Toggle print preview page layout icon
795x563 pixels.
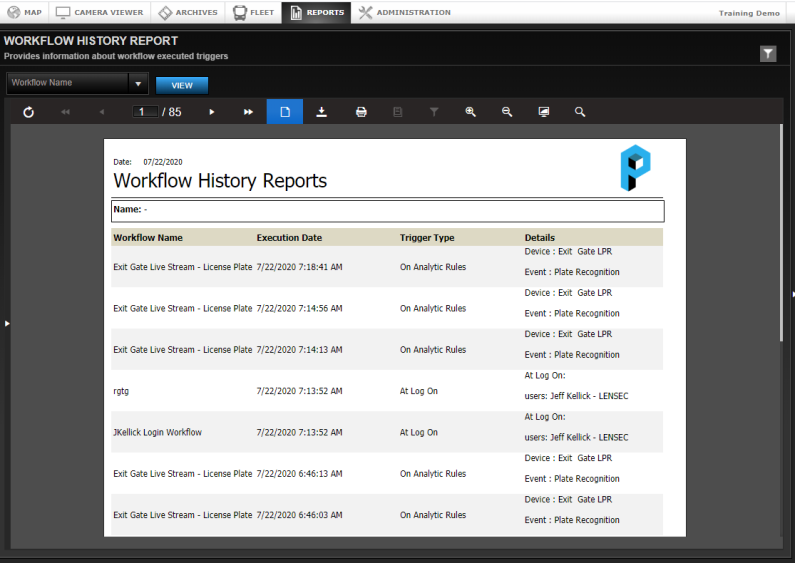coord(285,112)
